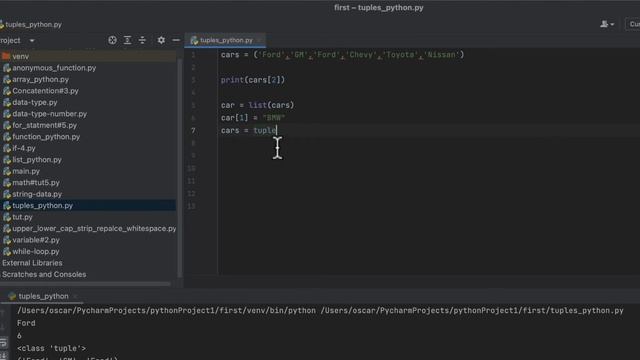This screenshot has height=360, width=640.
Task: Select the tuples_python run tab
Action: 43,296
